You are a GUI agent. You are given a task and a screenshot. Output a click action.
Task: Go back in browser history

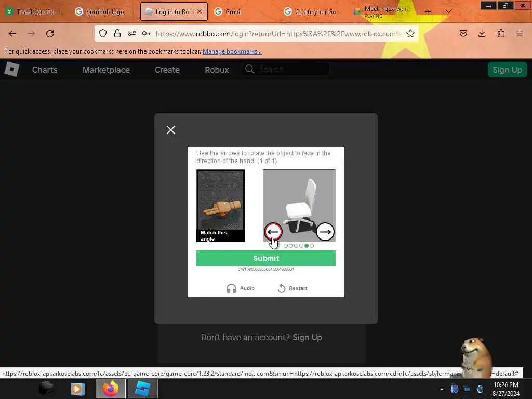pyautogui.click(x=12, y=34)
